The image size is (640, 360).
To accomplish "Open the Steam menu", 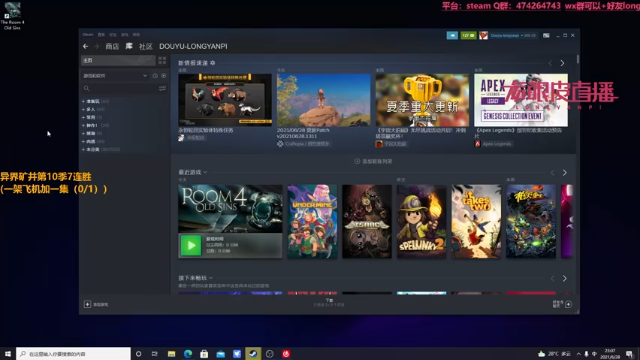I will [88, 35].
